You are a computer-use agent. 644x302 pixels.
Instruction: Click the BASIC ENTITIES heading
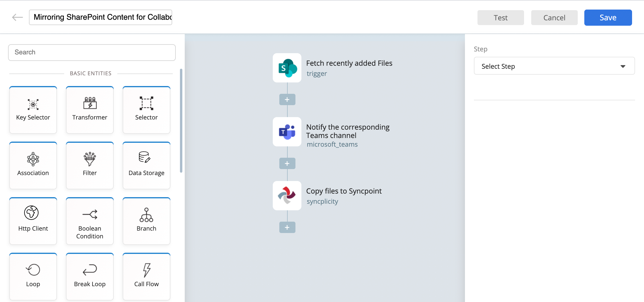[x=91, y=73]
